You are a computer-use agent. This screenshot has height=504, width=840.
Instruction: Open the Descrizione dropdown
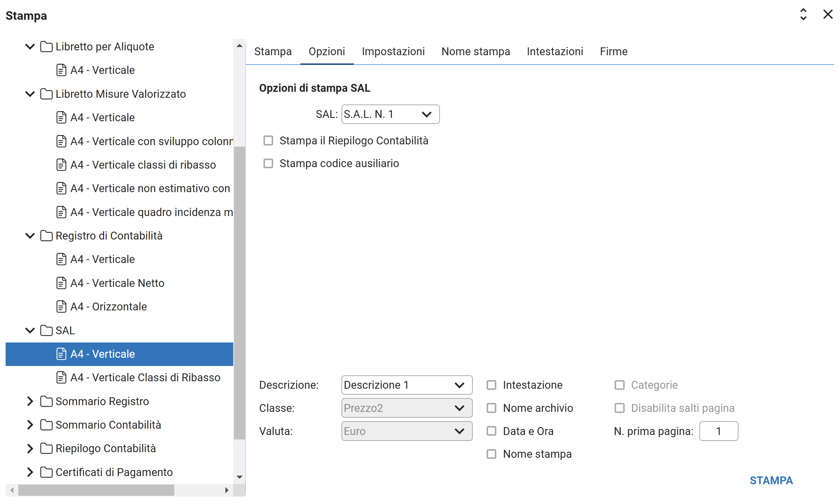406,385
